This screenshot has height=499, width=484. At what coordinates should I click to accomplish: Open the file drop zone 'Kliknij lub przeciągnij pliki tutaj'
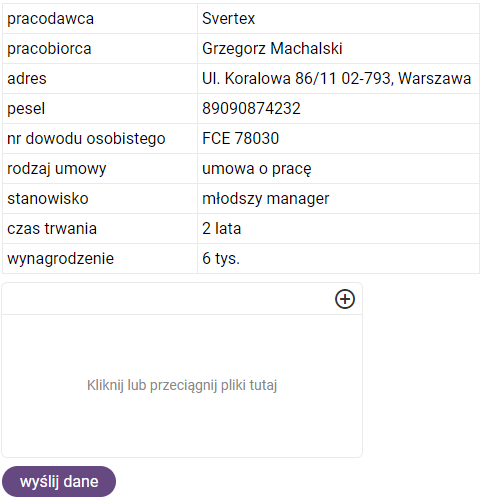click(182, 386)
